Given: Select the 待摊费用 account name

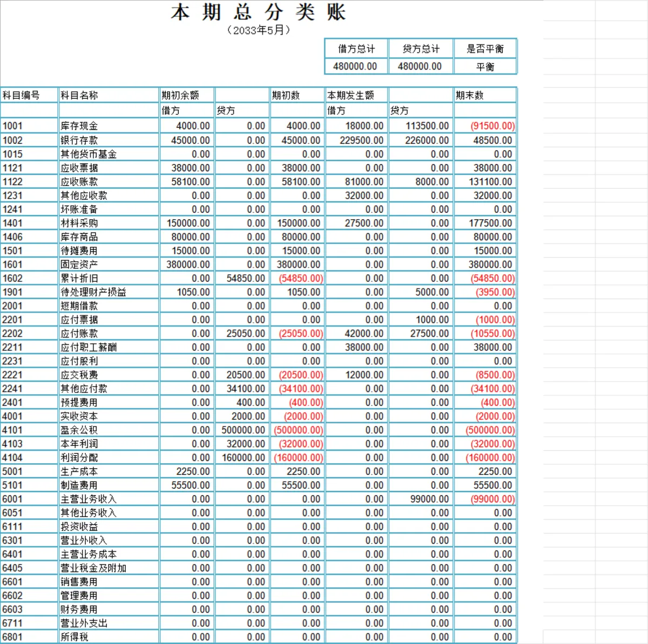Looking at the screenshot, I should point(79,250).
